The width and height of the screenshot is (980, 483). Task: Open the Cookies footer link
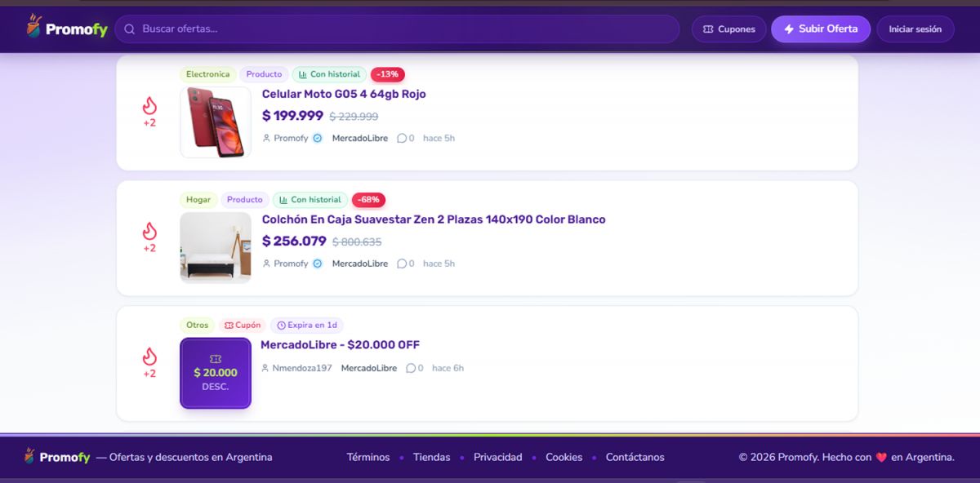click(564, 458)
